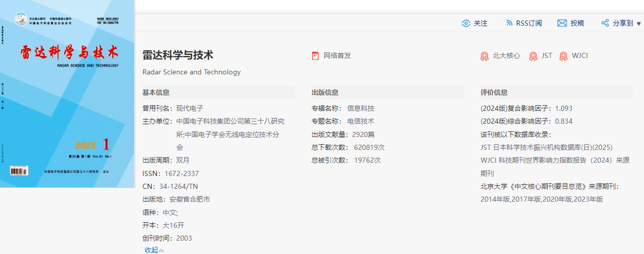The height and width of the screenshot is (254, 644).
Task: Click the share icon beside 分享到
Action: (x=605, y=23)
